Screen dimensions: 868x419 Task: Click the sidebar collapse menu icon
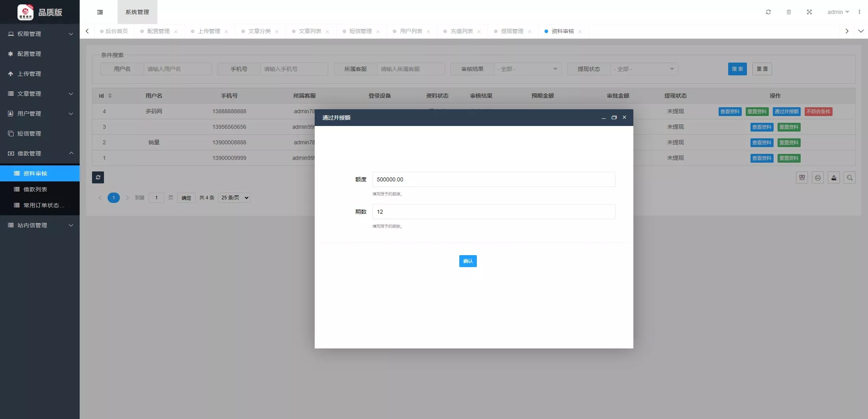(x=100, y=12)
